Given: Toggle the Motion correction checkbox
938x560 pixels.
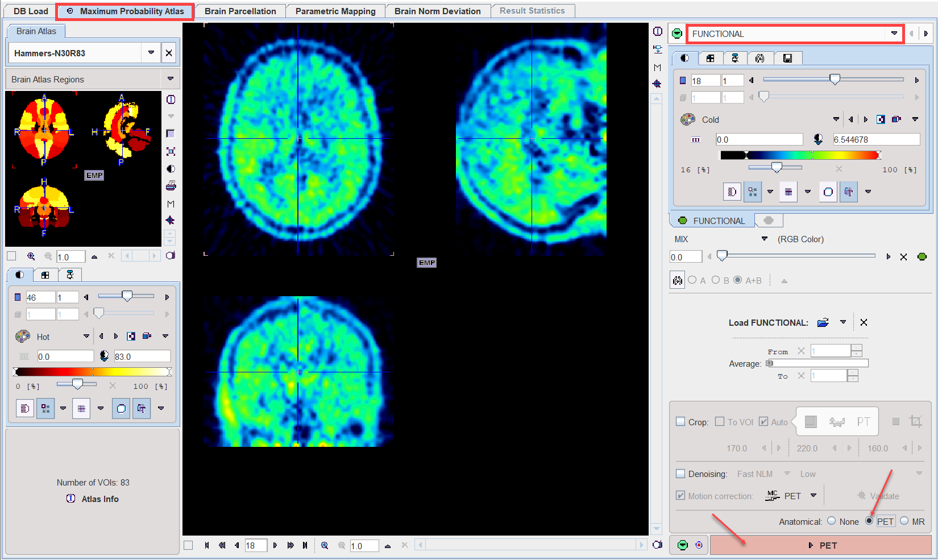Looking at the screenshot, I should (x=680, y=495).
